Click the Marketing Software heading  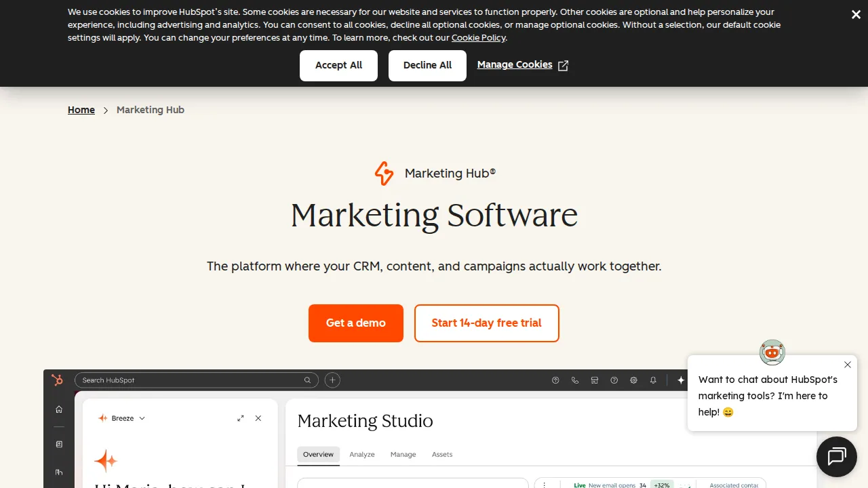[x=434, y=216]
